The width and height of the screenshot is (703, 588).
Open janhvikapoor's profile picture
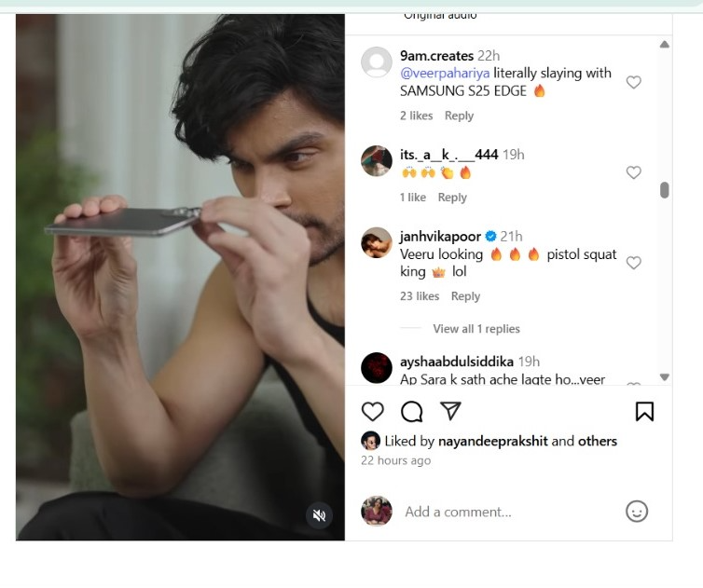[377, 243]
